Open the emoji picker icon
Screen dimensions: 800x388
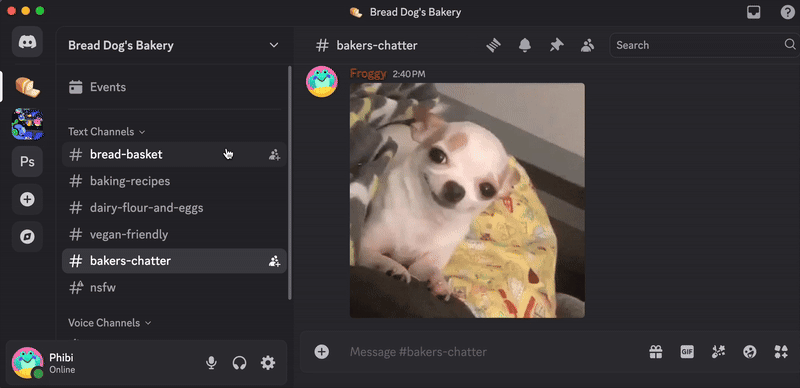point(749,351)
